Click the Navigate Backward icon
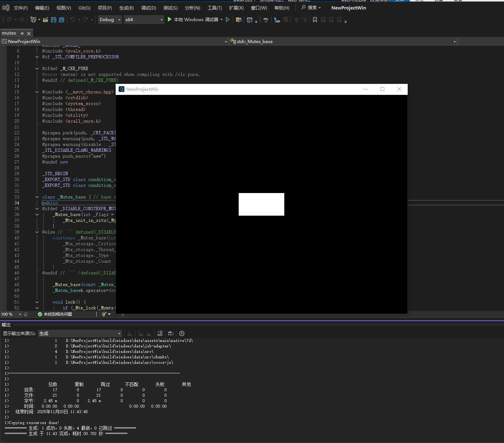The image size is (504, 443). pyautogui.click(x=9, y=20)
